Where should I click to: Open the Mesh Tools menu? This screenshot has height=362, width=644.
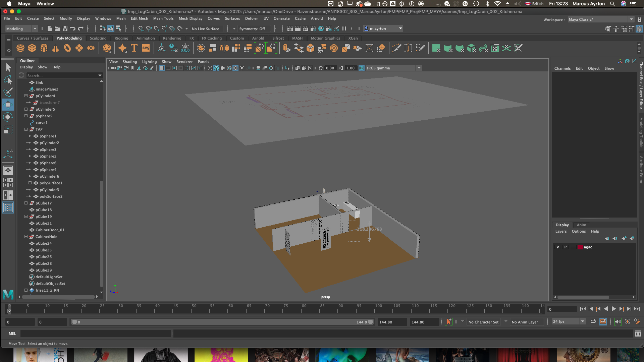[x=163, y=18]
